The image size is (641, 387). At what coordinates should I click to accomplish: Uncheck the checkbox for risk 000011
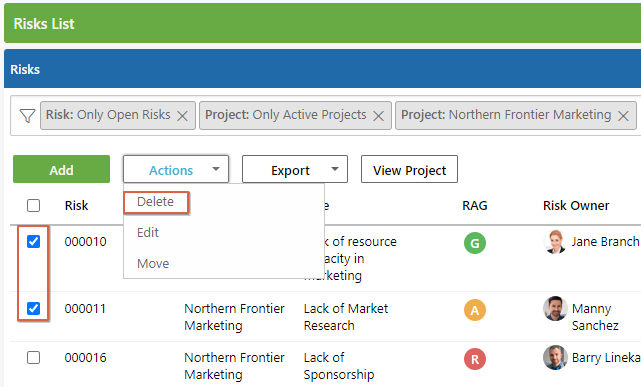click(x=34, y=309)
